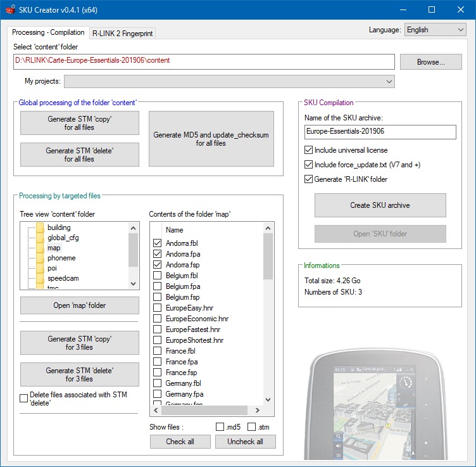Click file list scroll down arrow

(x=268, y=400)
